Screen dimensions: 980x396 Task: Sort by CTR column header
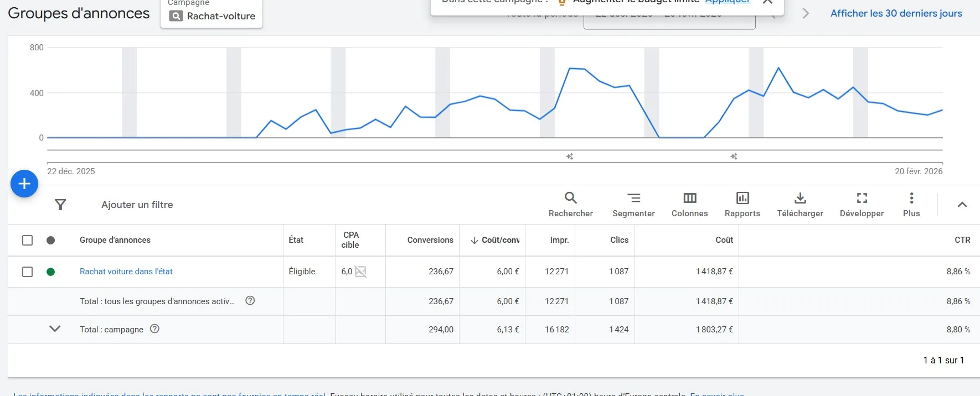click(x=962, y=240)
